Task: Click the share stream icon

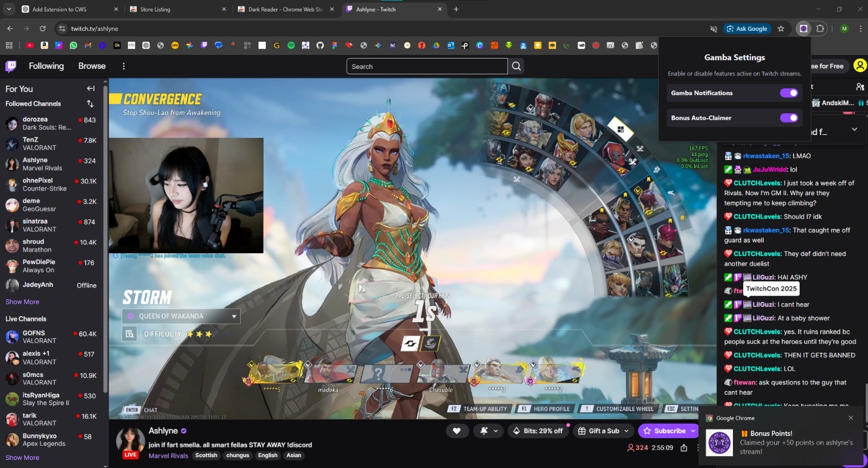Action: 684,448
